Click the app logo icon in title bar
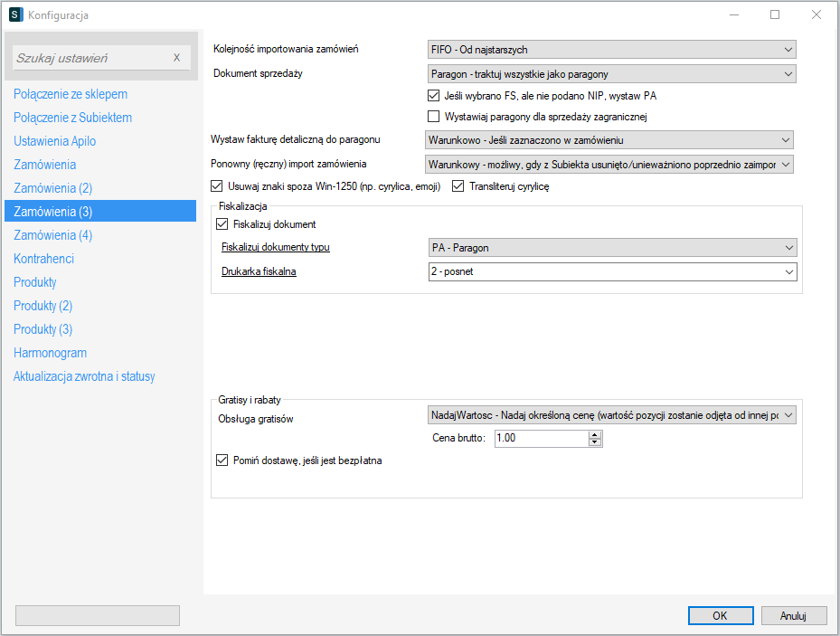This screenshot has height=636, width=840. point(14,15)
